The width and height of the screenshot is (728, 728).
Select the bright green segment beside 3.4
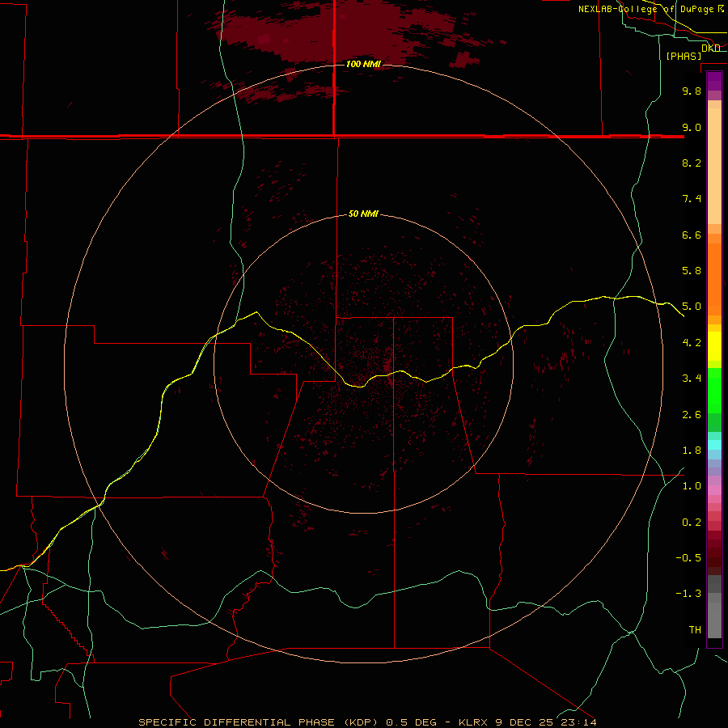click(714, 390)
